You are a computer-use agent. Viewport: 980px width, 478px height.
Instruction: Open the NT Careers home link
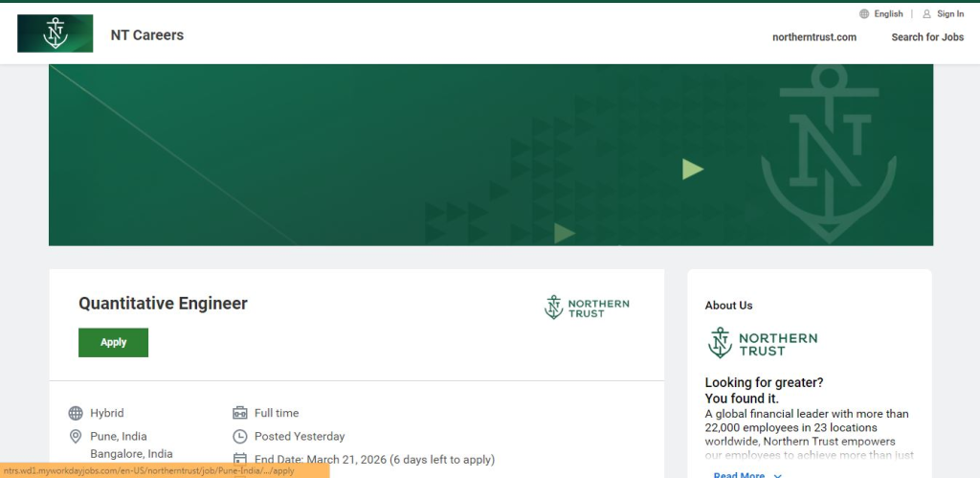click(x=146, y=35)
